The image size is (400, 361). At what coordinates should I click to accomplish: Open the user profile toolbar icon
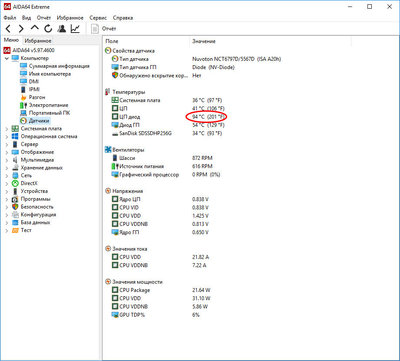(x=61, y=29)
